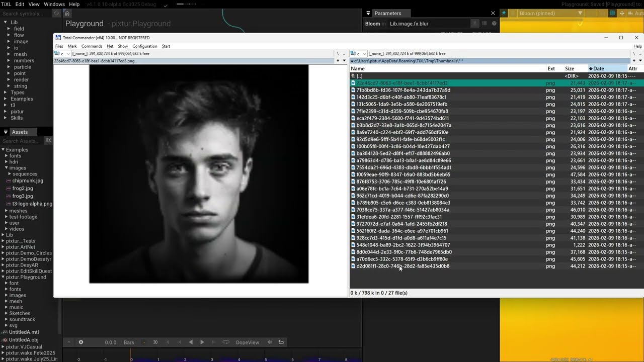This screenshot has height=362, width=644.
Task: Toggle the pin icon in output window
Action: [x=504, y=13]
